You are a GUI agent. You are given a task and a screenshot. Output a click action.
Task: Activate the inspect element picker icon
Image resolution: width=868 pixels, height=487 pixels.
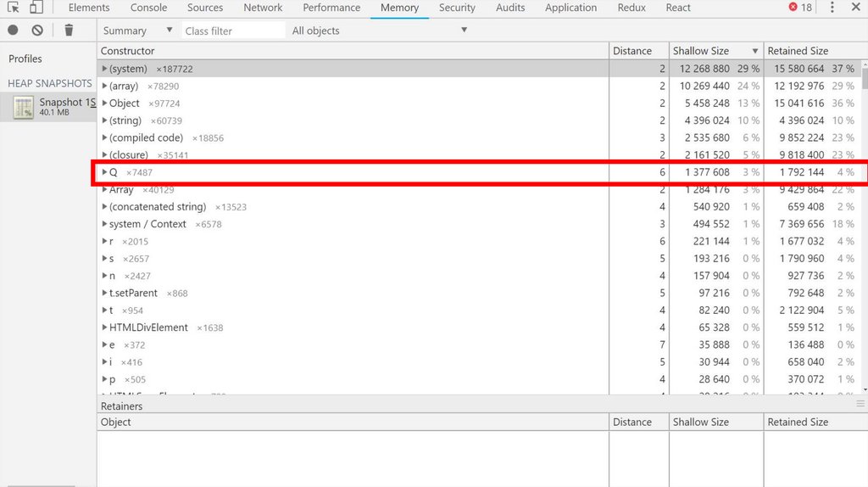(14, 7)
